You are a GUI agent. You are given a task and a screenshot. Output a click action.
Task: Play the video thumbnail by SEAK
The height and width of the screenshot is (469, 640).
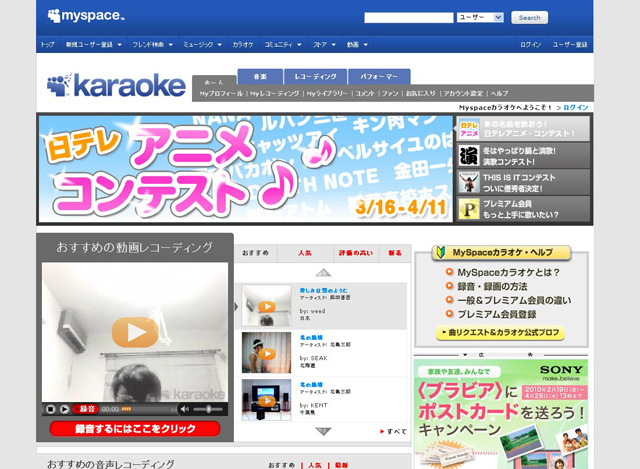pos(267,353)
